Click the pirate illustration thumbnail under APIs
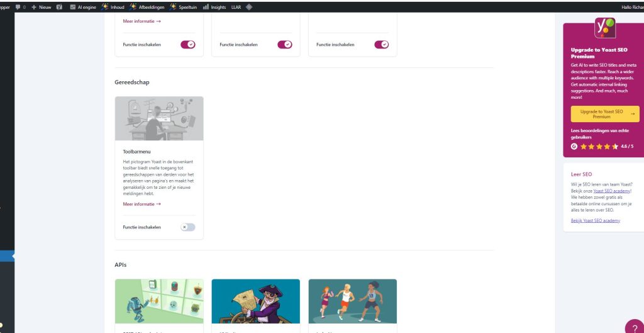 click(256, 302)
